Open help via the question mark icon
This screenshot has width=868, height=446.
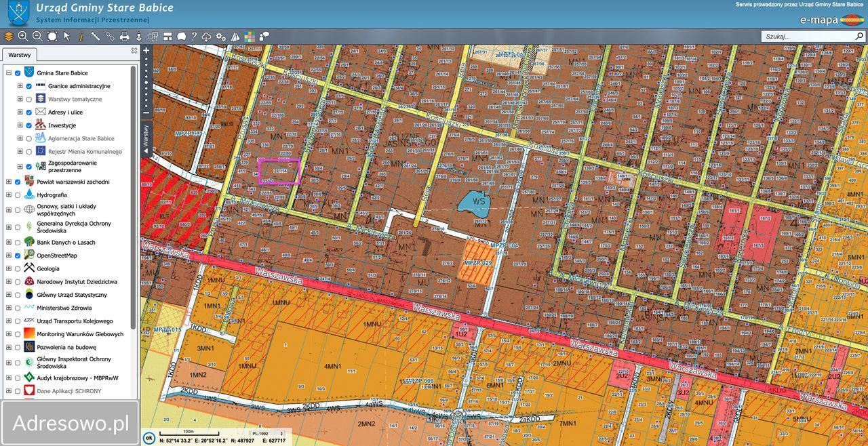click(194, 37)
